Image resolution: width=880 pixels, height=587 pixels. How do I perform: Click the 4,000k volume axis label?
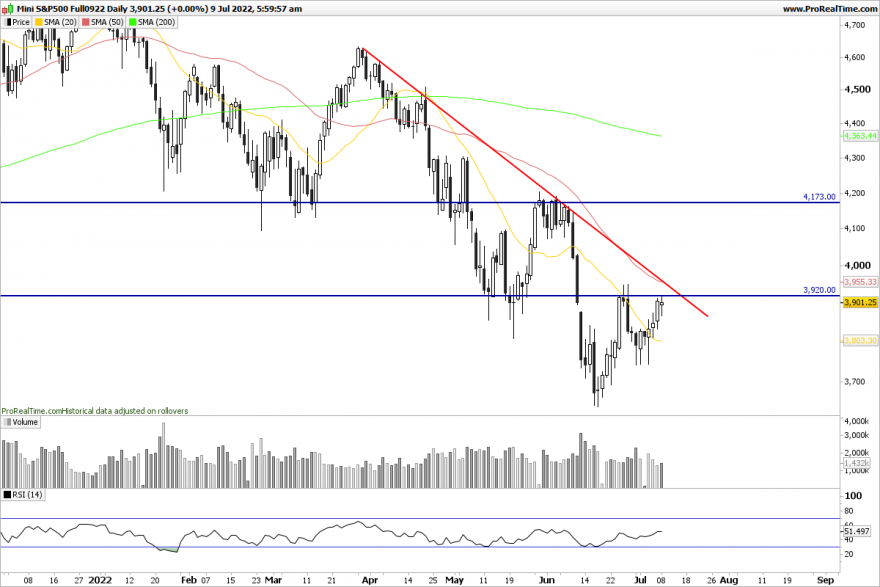(856, 421)
